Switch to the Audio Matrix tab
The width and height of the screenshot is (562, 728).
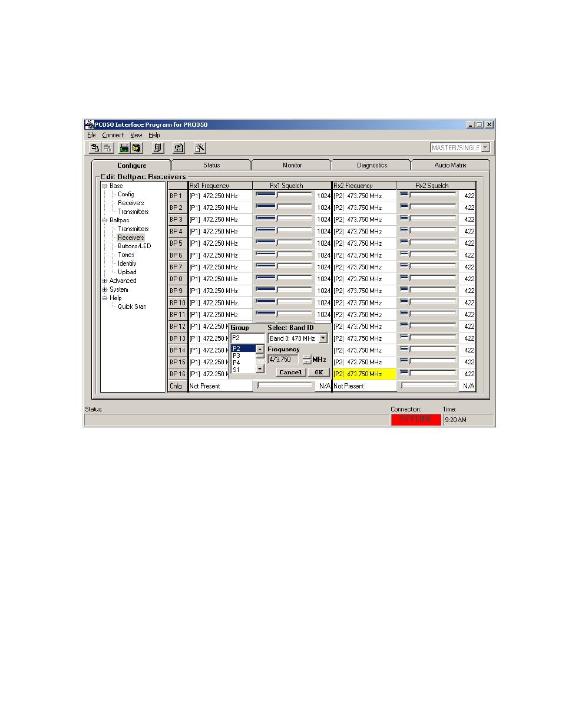pos(450,165)
